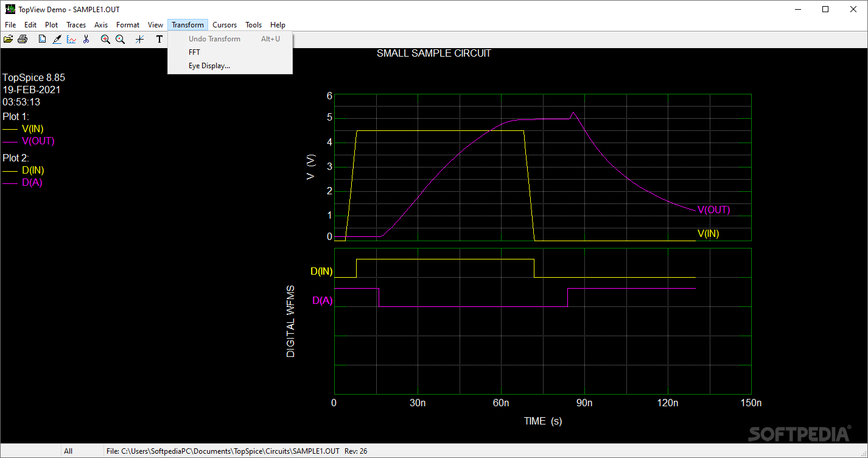868x458 pixels.
Task: Maximize the TopView window
Action: [x=825, y=9]
